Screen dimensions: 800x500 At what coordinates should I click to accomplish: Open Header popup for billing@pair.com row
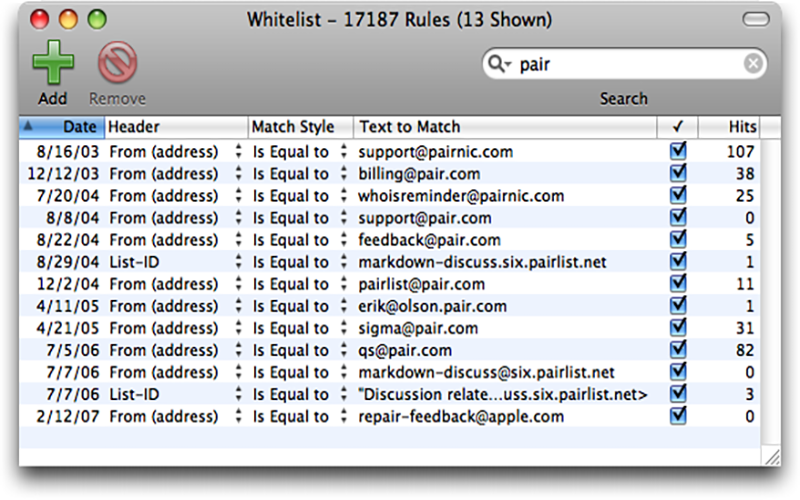pyautogui.click(x=238, y=173)
